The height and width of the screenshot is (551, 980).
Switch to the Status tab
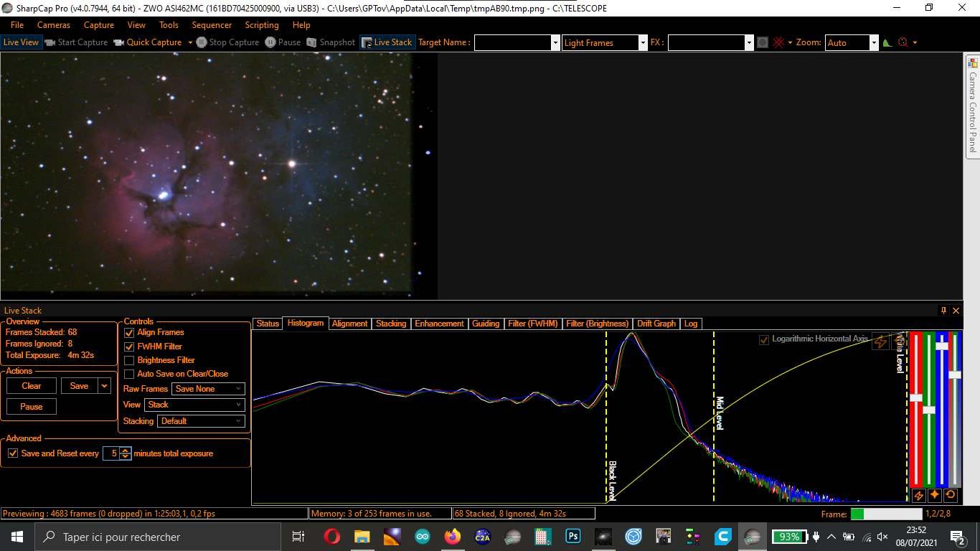pyautogui.click(x=268, y=324)
